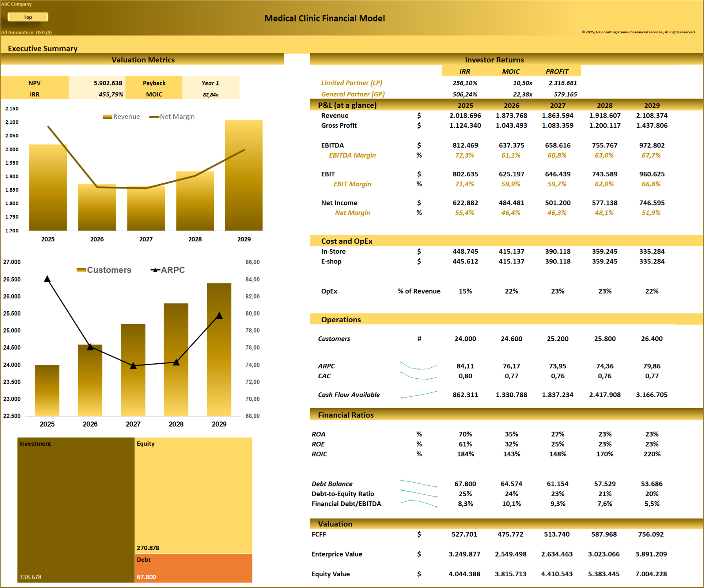Open the Executive Summary tab
The image size is (704, 588).
[x=43, y=48]
